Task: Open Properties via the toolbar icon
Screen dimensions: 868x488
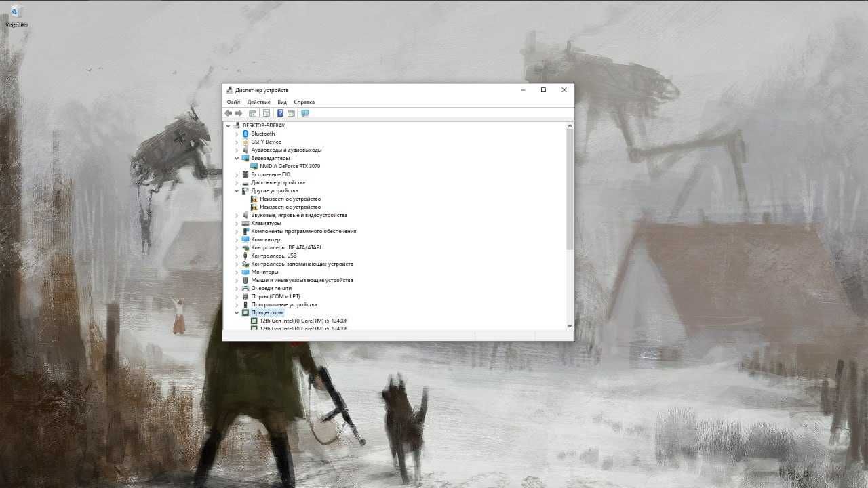Action: 267,113
